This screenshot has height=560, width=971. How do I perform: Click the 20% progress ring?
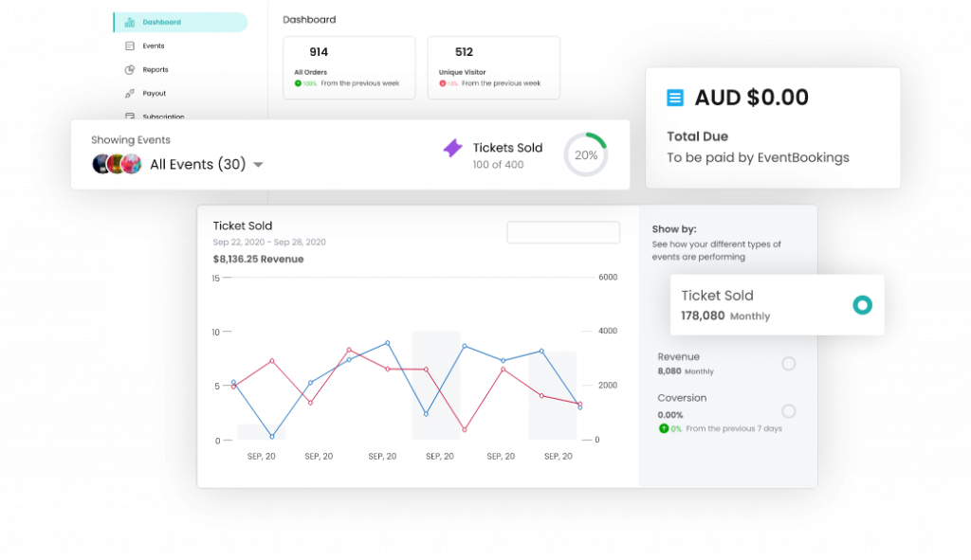(x=586, y=154)
